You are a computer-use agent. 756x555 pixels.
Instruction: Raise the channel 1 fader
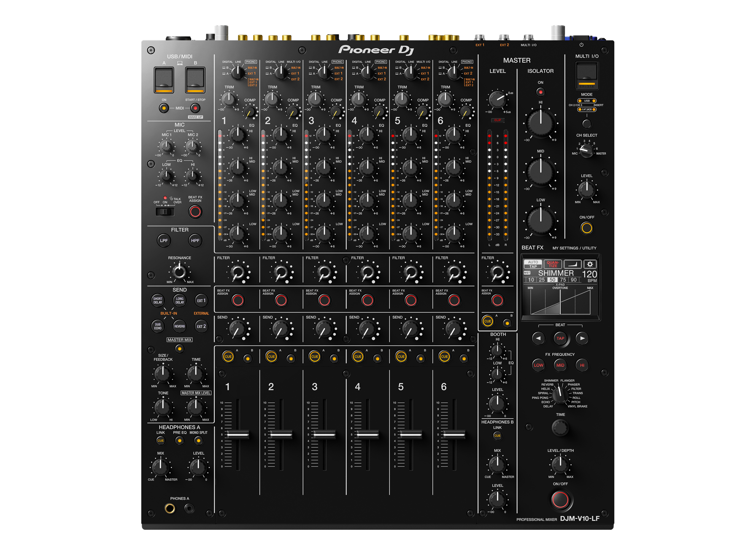239,434
